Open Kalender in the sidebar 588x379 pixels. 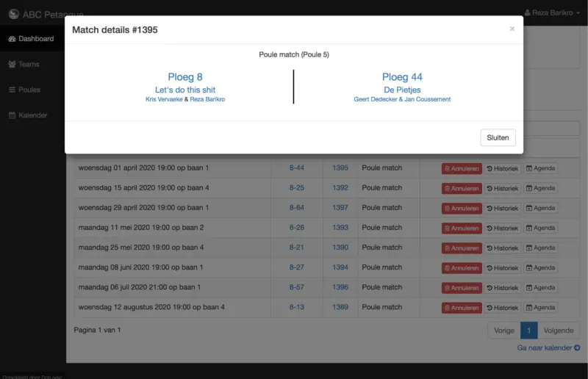(x=32, y=115)
